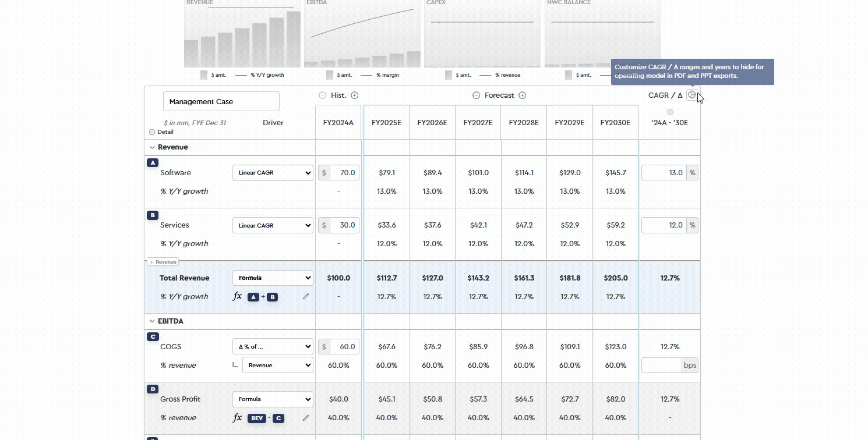Add a forecast year with the Forecast plus icon
This screenshot has width=868, height=440.
(523, 95)
